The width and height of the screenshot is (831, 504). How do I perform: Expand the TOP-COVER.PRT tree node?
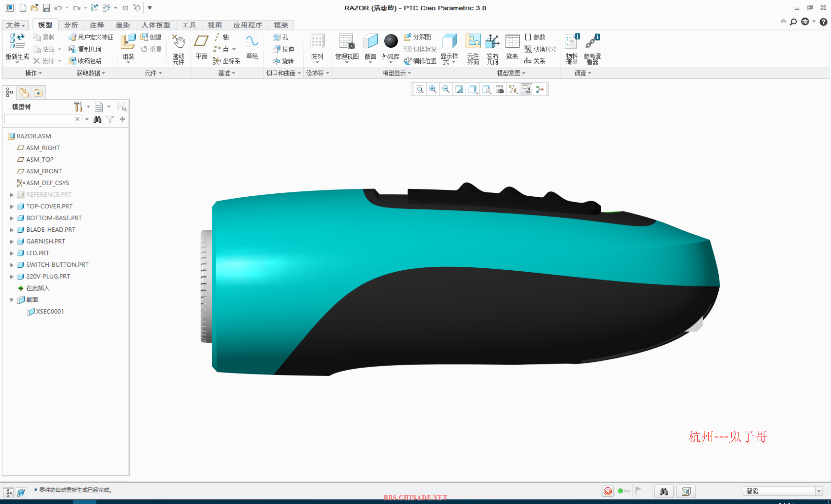point(11,206)
